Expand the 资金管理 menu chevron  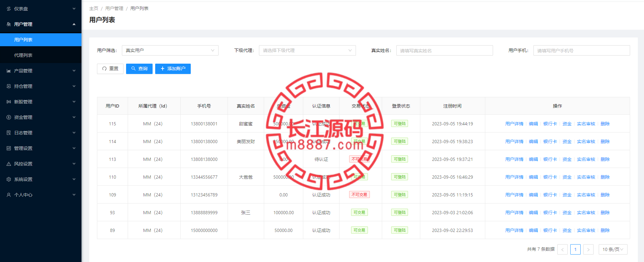point(74,117)
